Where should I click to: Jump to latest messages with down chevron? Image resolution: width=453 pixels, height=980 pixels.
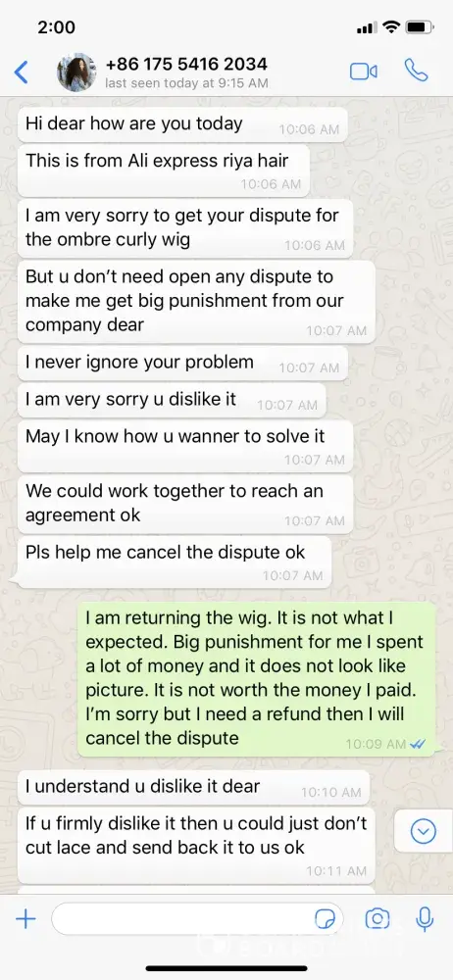[x=423, y=831]
